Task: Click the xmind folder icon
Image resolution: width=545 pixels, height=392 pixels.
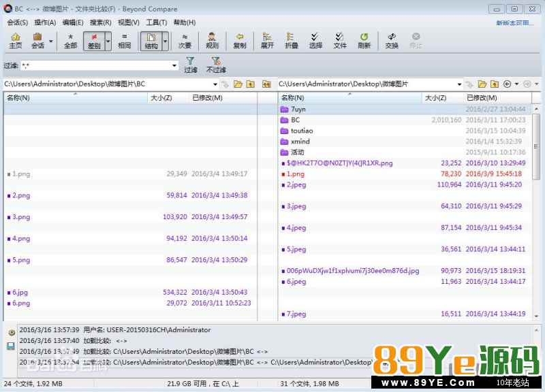Action: click(284, 142)
